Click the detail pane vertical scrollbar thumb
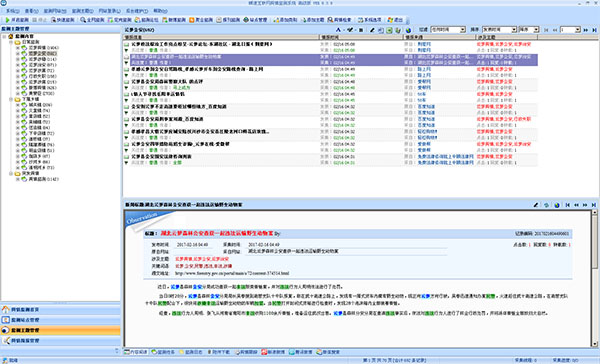This screenshot has height=364, width=600. (595, 243)
